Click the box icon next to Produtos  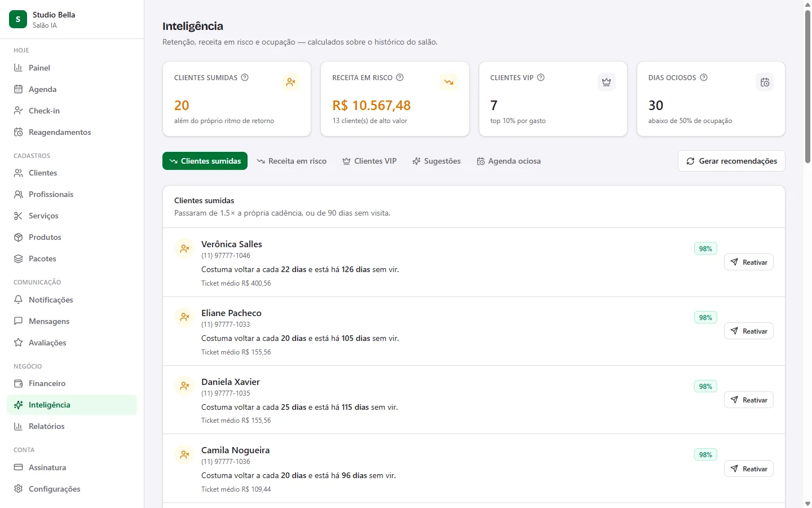coord(18,237)
